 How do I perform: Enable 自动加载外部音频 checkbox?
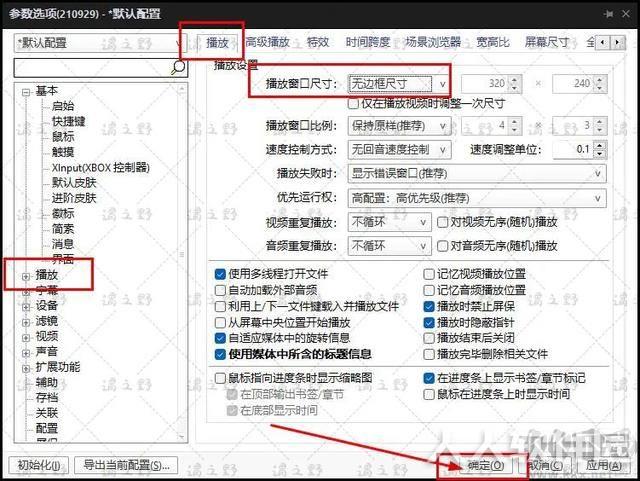click(x=220, y=290)
